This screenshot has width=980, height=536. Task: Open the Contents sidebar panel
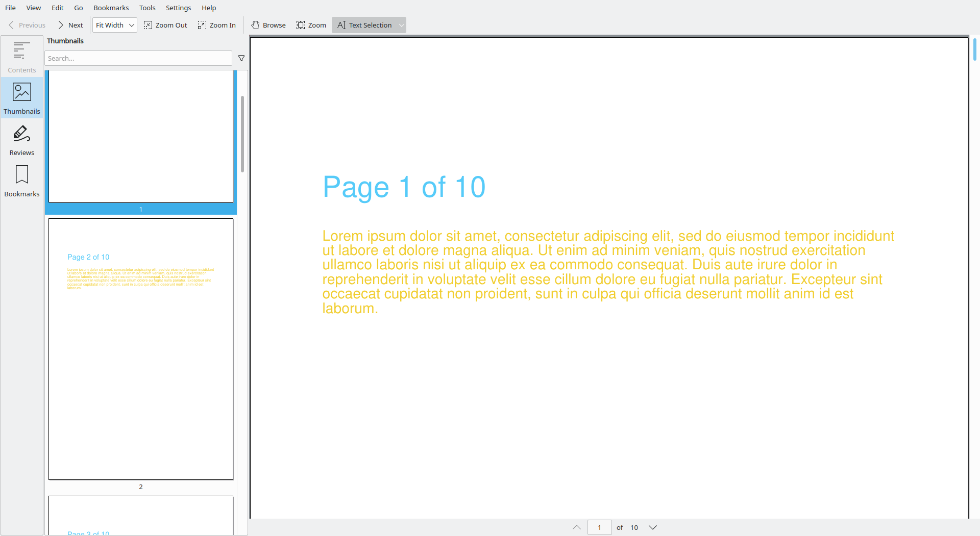[x=21, y=57]
